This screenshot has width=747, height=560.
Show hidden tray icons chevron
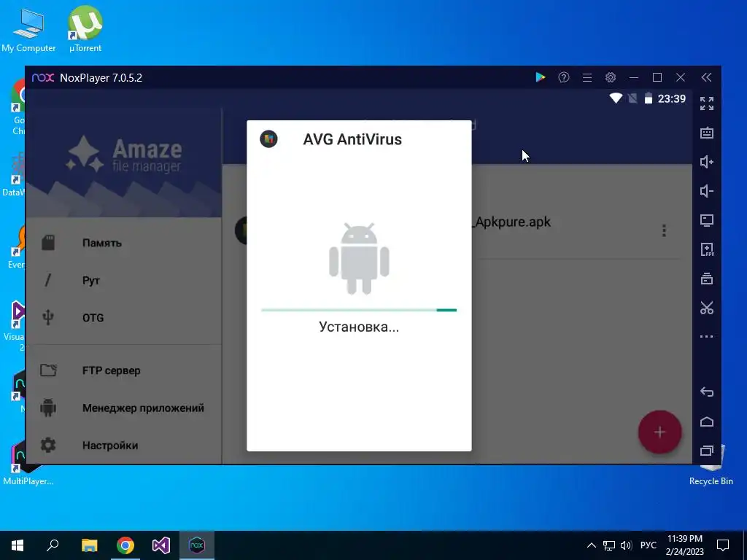(591, 545)
